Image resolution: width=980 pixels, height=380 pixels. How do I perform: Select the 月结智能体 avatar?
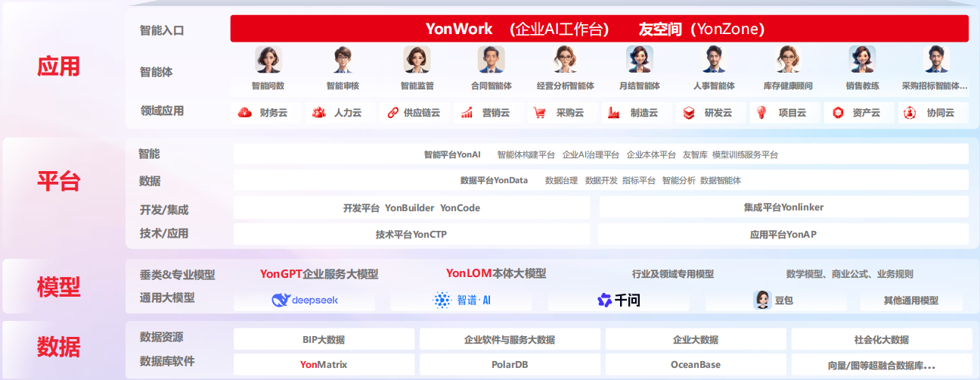pos(640,59)
